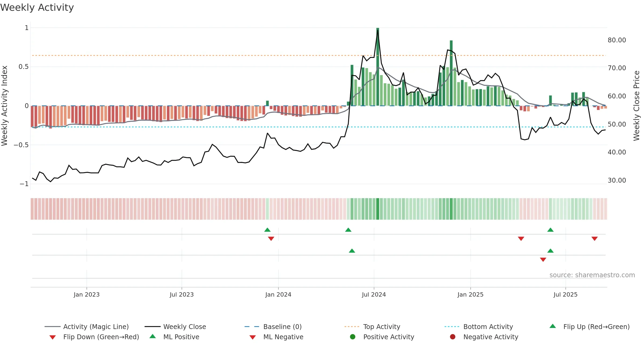644x362 pixels.
Task: Toggle the Activity (Magic Line) legend entry
Action: pos(87,327)
